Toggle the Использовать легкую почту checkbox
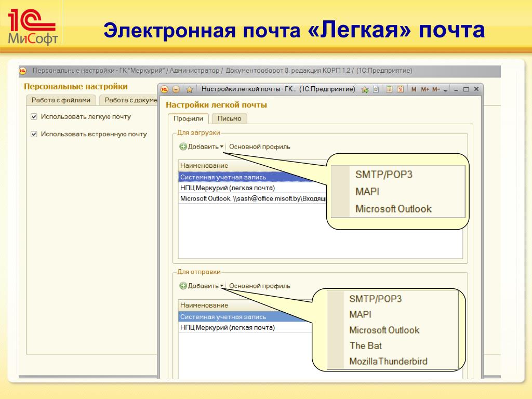The image size is (532, 399). pos(34,117)
